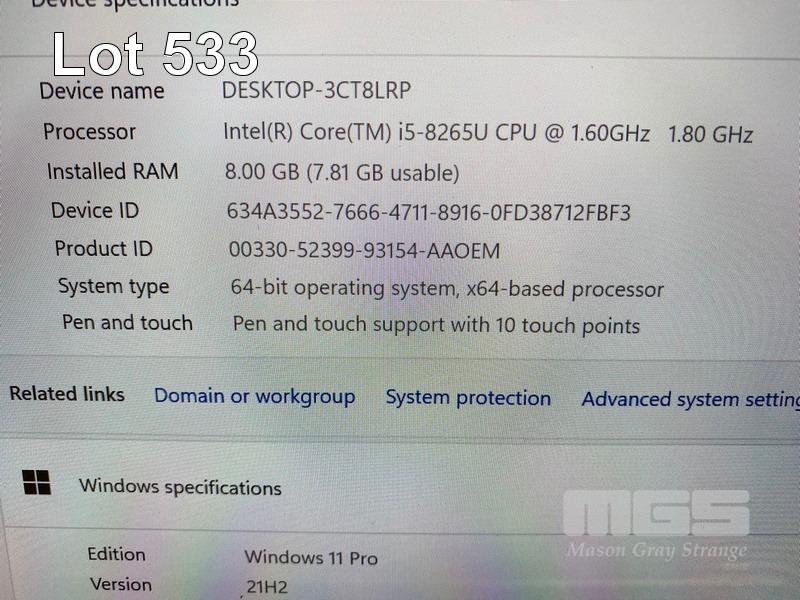Click the MGS watermark logo
The image size is (800, 600).
pyautogui.click(x=656, y=512)
